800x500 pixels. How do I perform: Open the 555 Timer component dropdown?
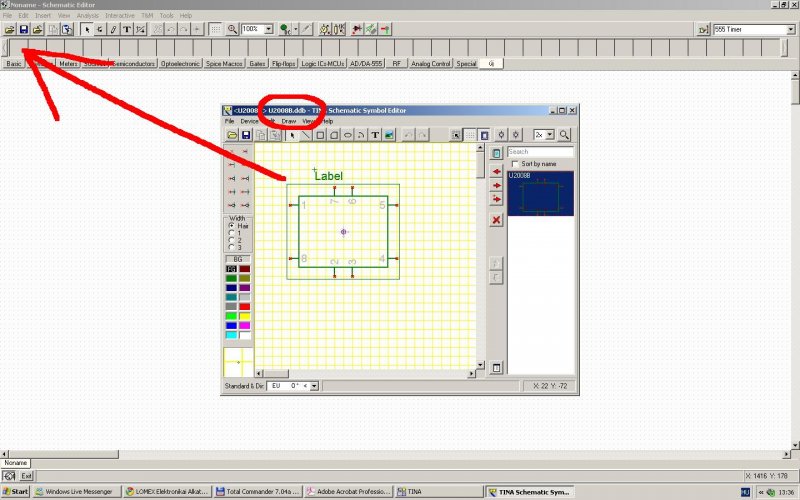790,30
